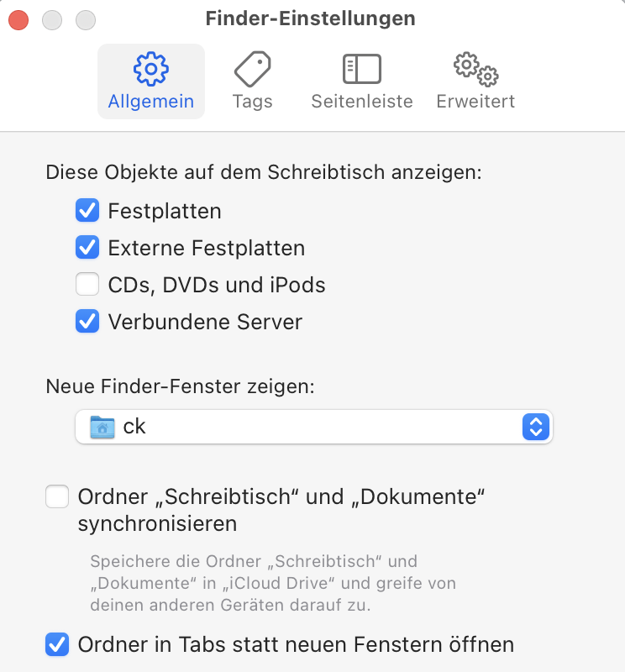Click the home folder icon beside ck

102,427
